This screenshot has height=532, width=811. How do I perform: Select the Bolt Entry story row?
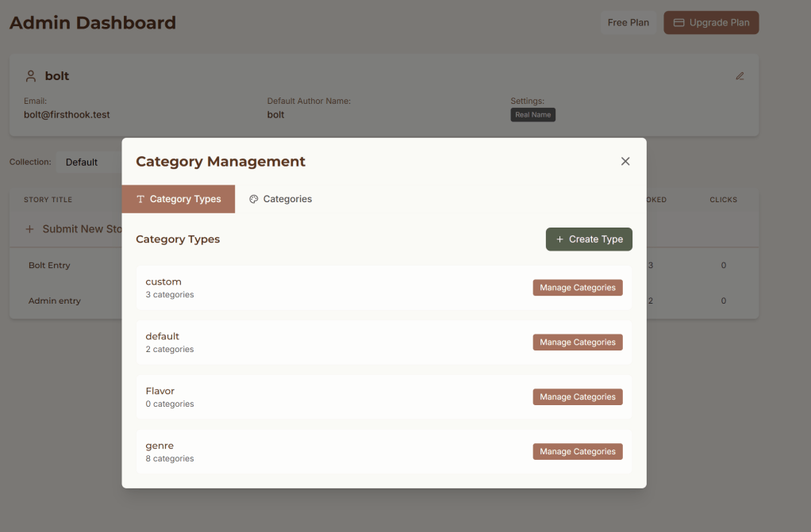pos(49,266)
